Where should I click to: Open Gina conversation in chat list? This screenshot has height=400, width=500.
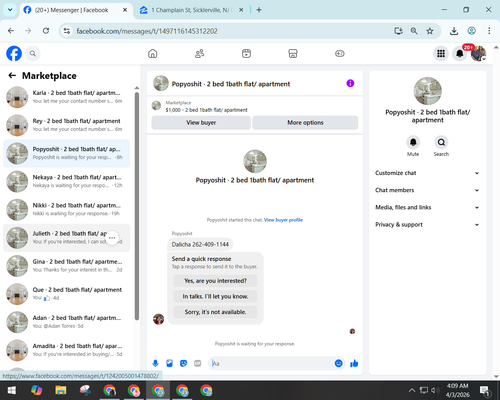pyautogui.click(x=67, y=266)
